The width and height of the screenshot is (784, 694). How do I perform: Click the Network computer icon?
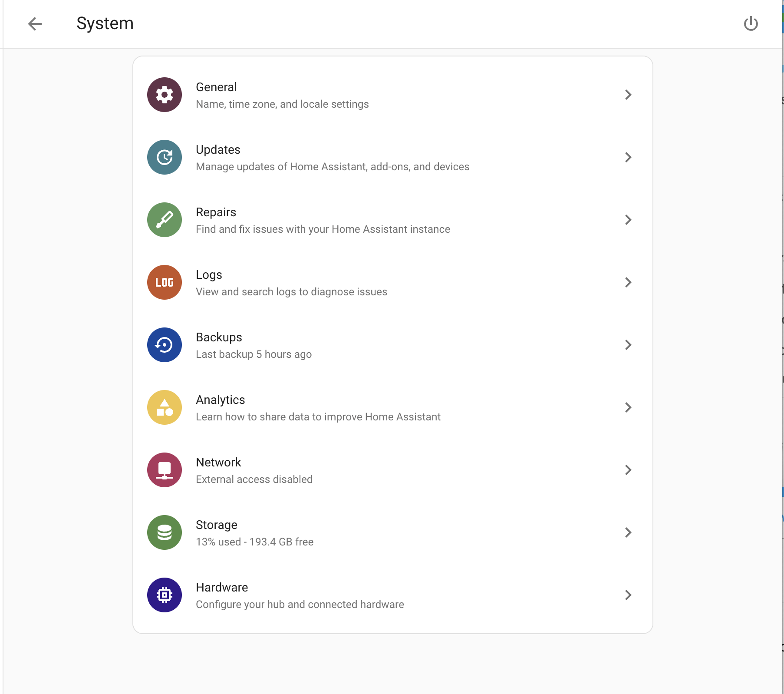click(165, 470)
